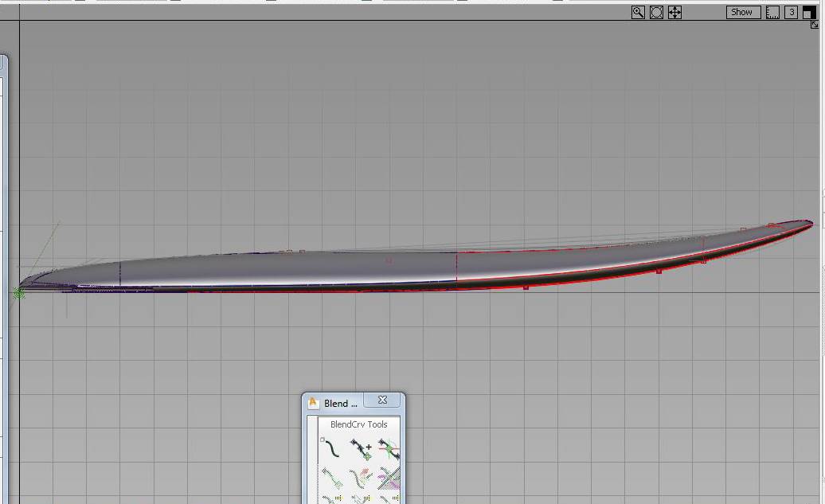This screenshot has width=825, height=504.
Task: Click the number 3 viewport button
Action: 791,12
